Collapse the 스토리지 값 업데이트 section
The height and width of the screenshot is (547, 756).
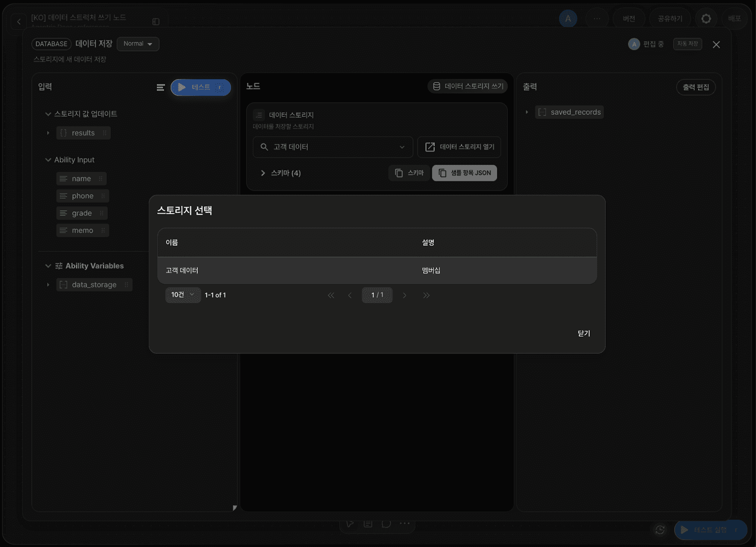coord(48,114)
